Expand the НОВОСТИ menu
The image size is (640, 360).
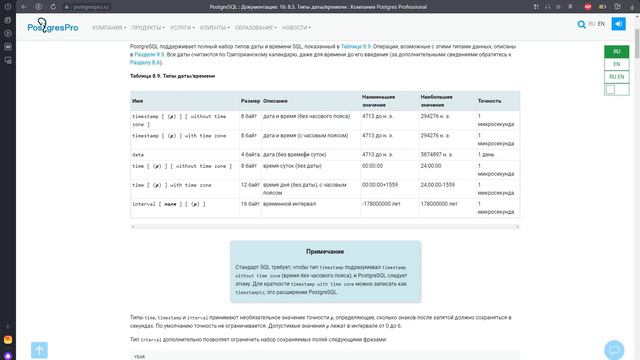[x=296, y=28]
